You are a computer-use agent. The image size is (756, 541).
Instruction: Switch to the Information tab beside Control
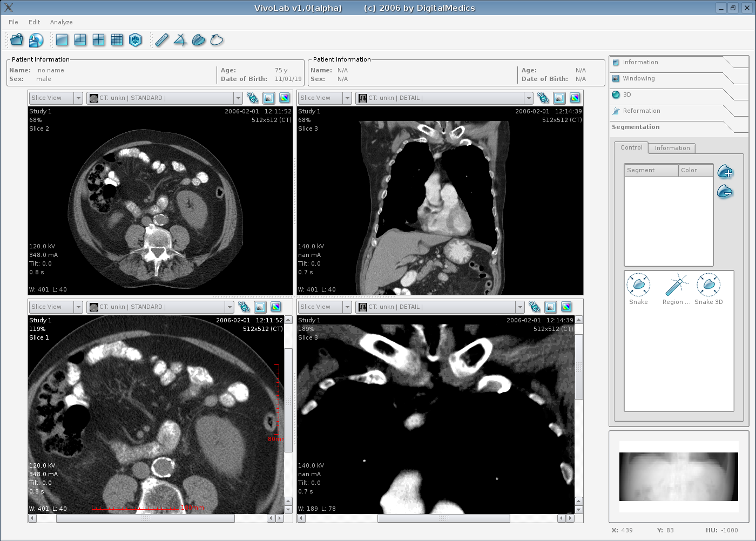coord(672,148)
